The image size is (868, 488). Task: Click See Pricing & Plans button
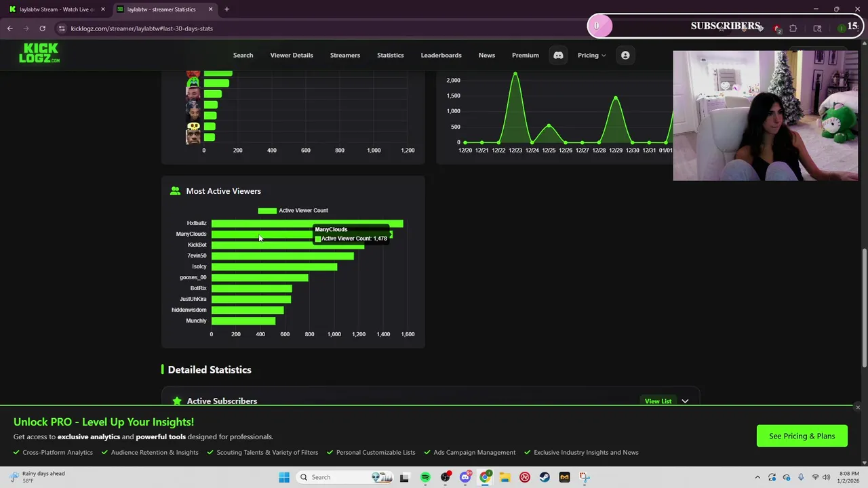(802, 436)
